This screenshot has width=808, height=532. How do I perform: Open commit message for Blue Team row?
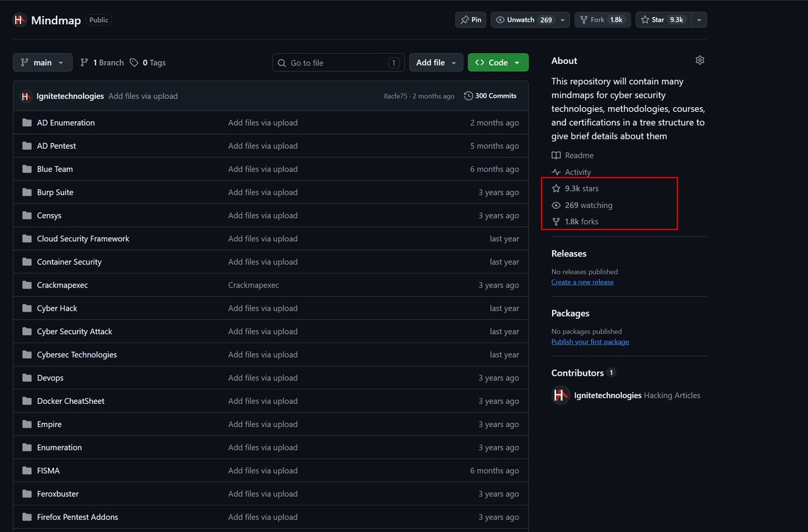(x=263, y=169)
